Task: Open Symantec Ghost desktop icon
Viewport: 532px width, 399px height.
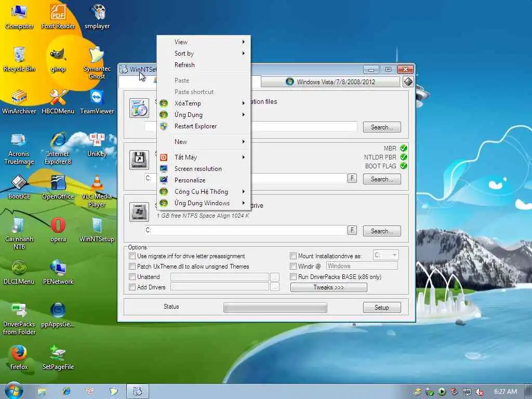Action: pyautogui.click(x=97, y=63)
